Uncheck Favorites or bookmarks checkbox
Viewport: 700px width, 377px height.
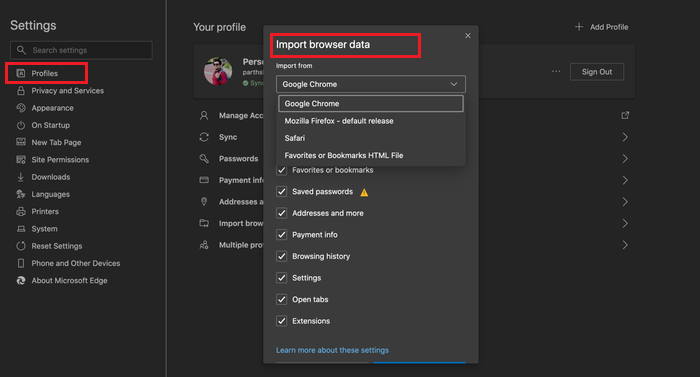[281, 170]
